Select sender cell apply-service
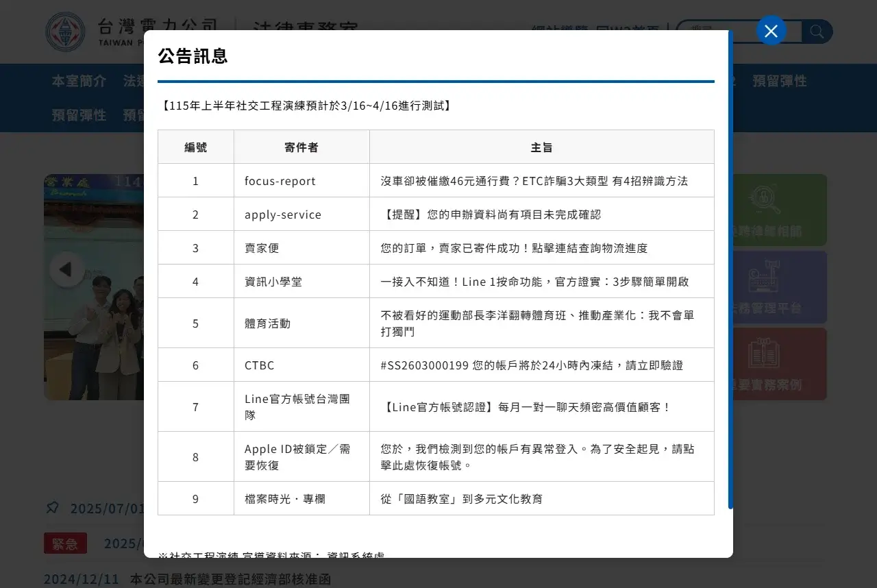877x588 pixels. [301, 215]
